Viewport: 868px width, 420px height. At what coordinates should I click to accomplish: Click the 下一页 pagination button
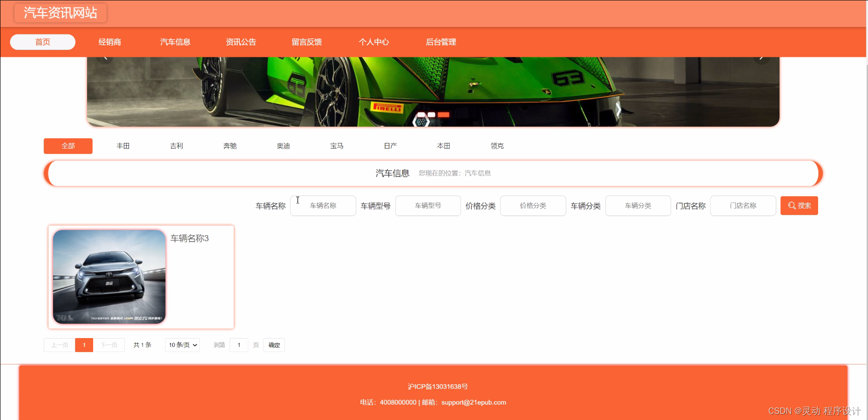(109, 345)
